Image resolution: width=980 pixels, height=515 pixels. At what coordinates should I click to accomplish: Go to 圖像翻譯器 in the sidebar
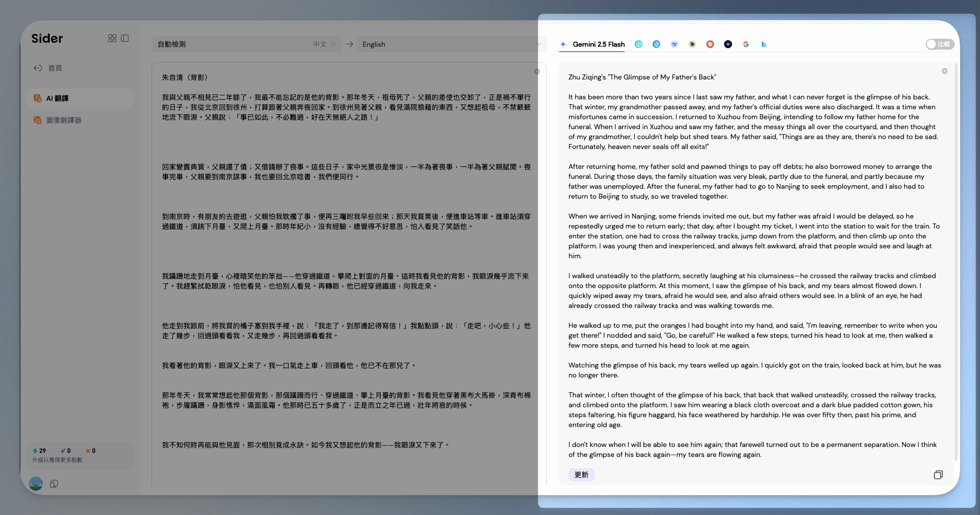[64, 120]
